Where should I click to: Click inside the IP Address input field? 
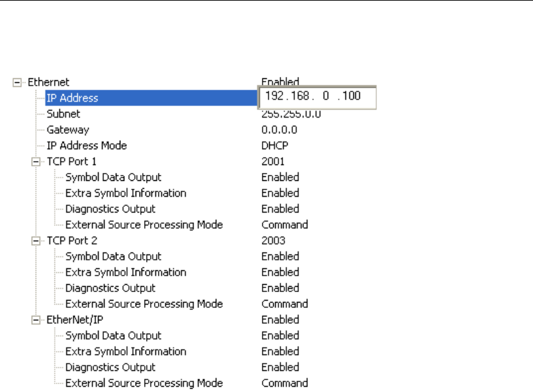pos(318,98)
